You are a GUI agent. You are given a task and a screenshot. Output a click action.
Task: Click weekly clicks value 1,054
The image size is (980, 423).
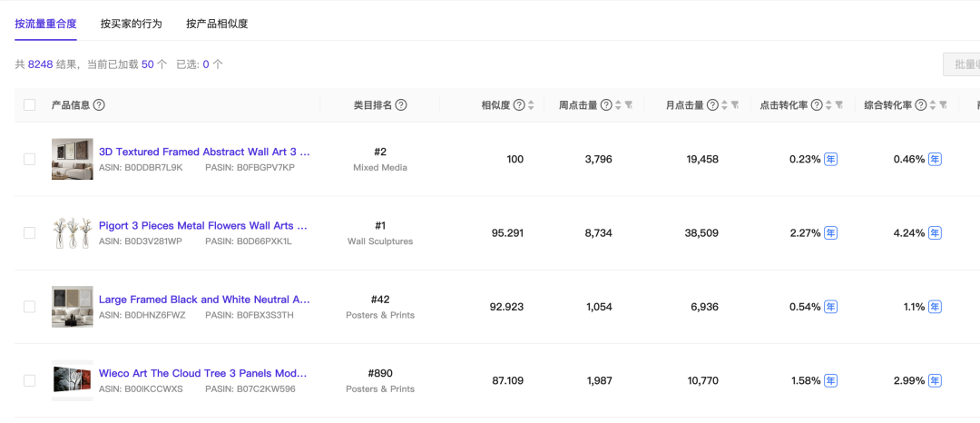click(599, 307)
